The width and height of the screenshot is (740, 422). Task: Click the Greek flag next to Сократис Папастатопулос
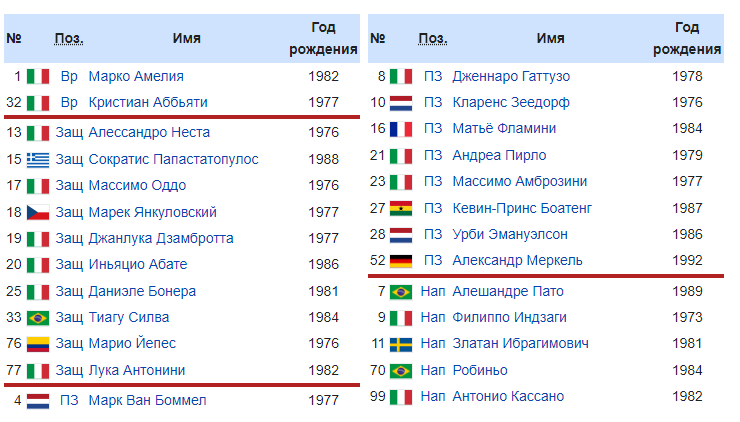coord(38,159)
